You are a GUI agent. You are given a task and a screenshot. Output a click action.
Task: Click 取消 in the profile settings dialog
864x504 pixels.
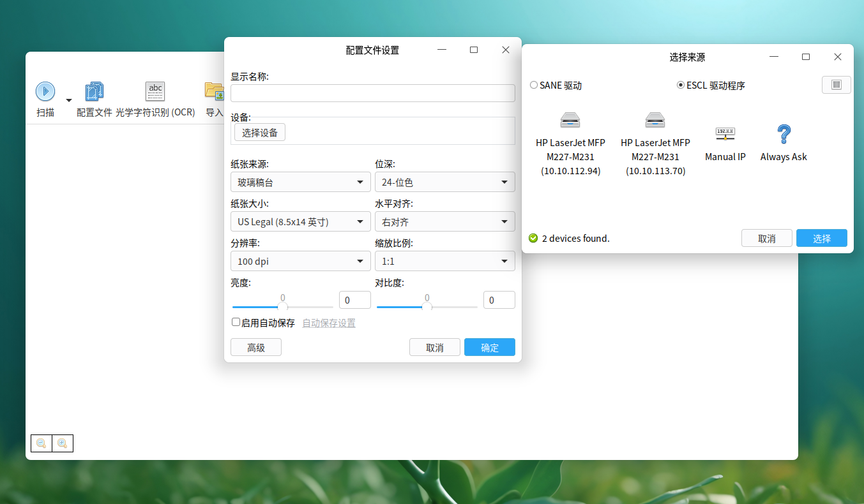point(435,348)
